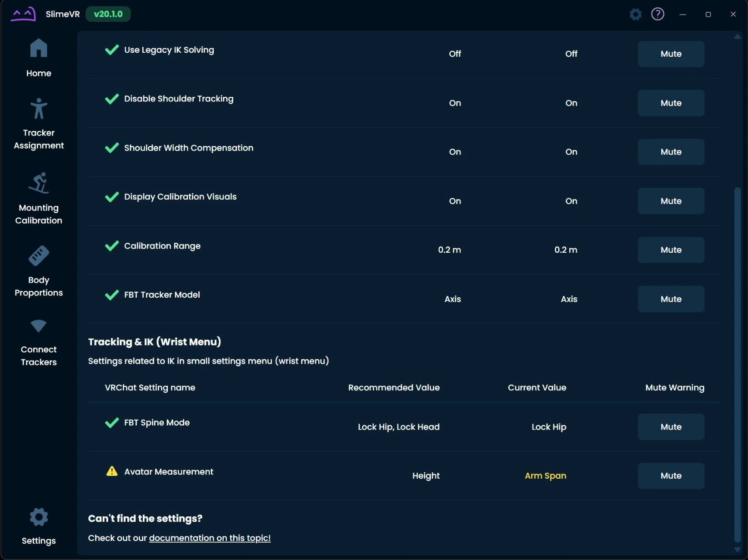Image resolution: width=748 pixels, height=560 pixels.
Task: Click checkmark beside Shoulder Width Compensation
Action: (112, 148)
